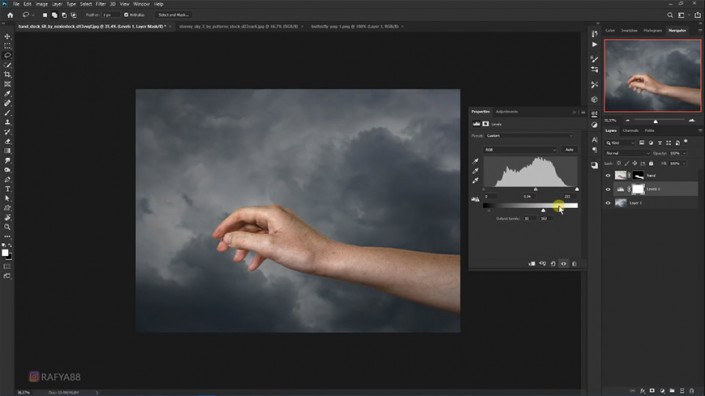
Task: Open the layer Fill dropdown arrow
Action: [x=684, y=164]
